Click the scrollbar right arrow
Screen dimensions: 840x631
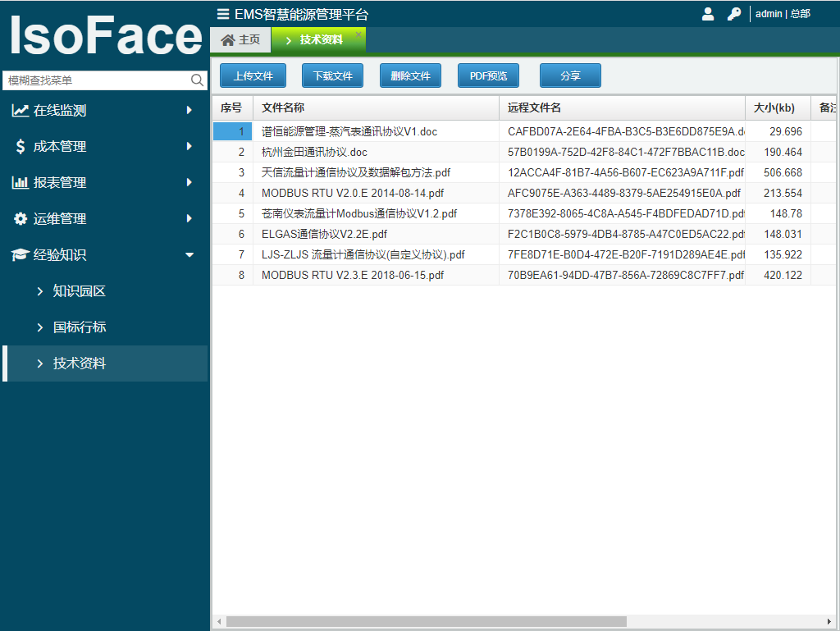click(829, 621)
